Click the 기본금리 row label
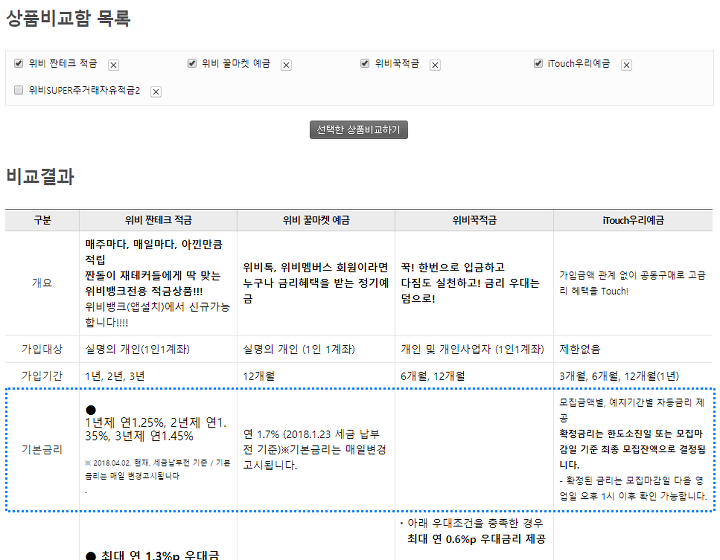 click(42, 449)
